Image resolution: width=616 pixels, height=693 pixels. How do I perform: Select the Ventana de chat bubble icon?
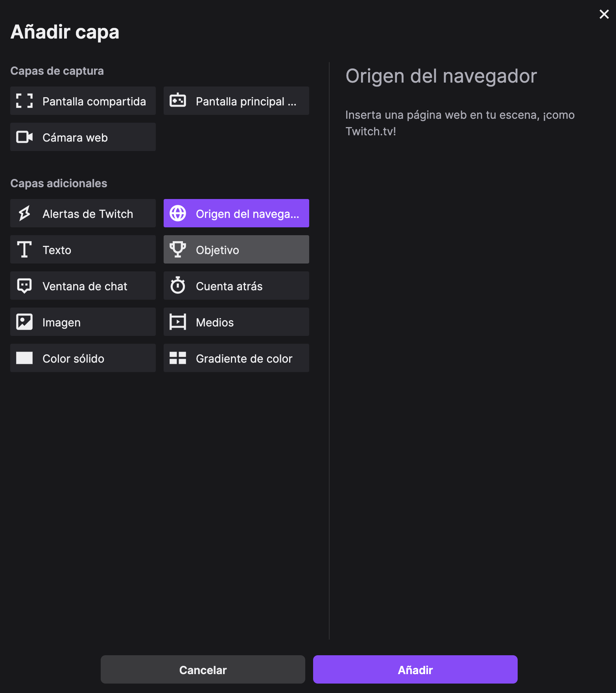coord(24,286)
